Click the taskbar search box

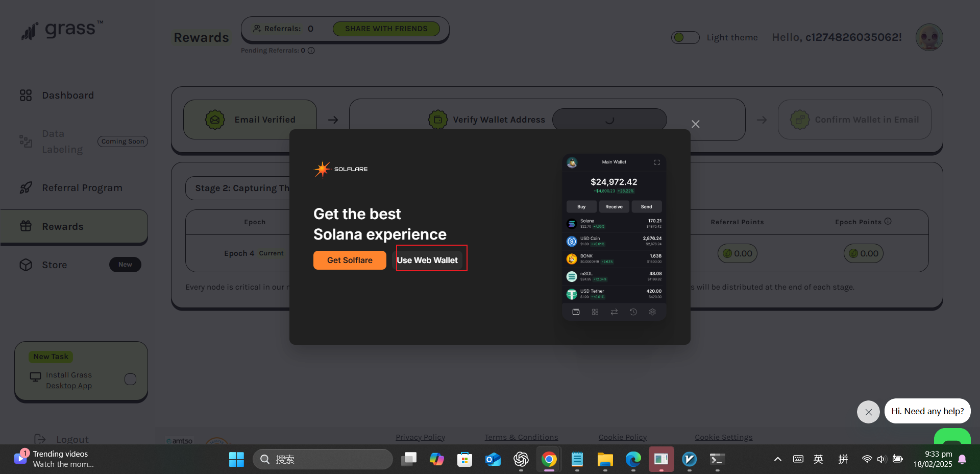click(323, 459)
